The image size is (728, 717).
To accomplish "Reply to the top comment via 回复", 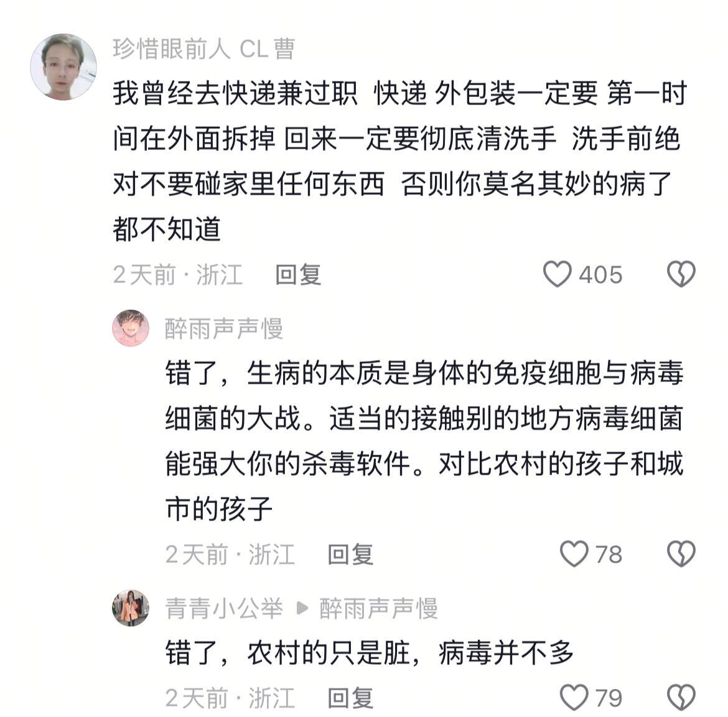I will click(x=298, y=274).
